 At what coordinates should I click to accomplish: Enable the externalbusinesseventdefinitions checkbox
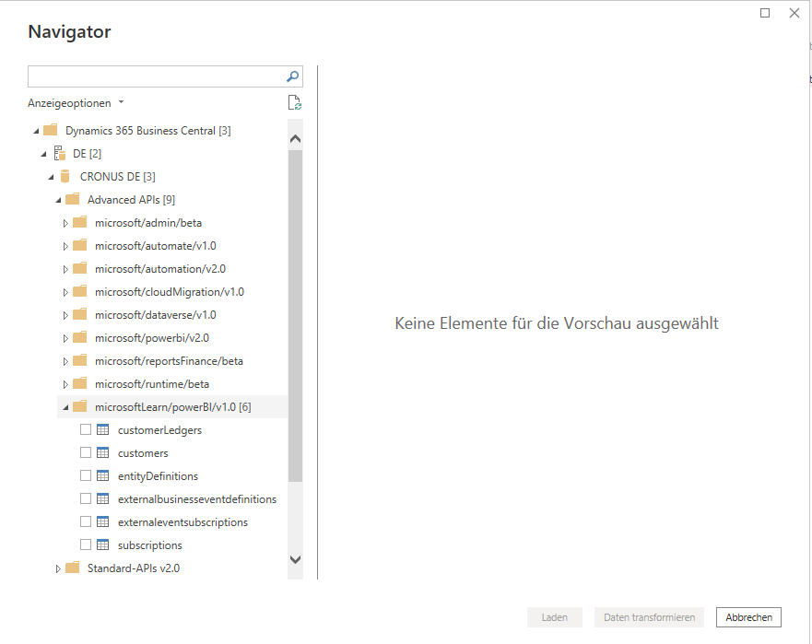pyautogui.click(x=86, y=498)
